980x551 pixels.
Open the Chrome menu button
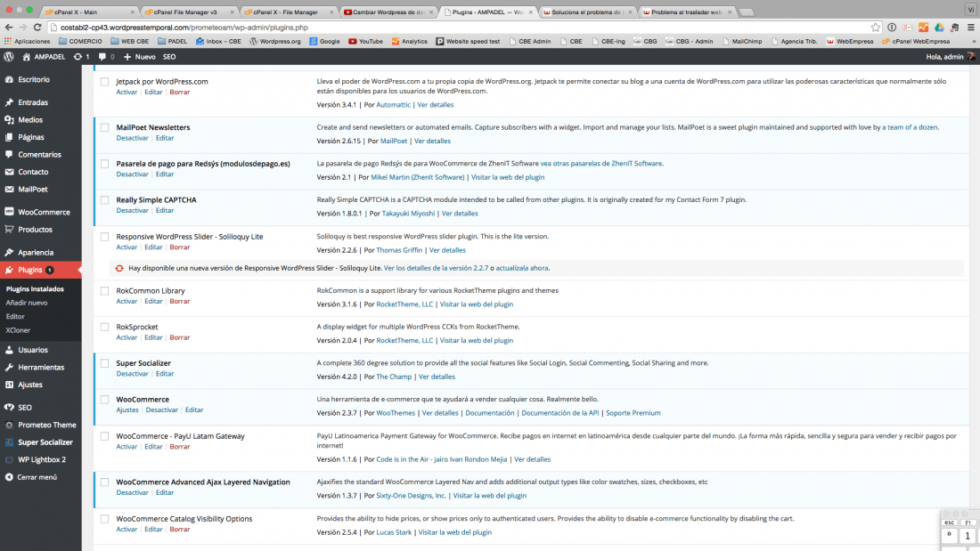(x=970, y=28)
